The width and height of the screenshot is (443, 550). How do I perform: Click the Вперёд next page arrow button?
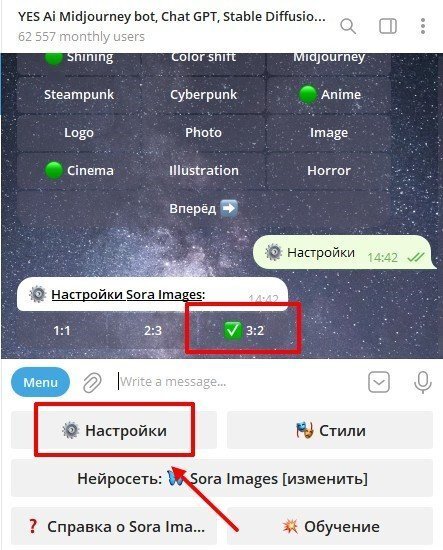click(203, 208)
